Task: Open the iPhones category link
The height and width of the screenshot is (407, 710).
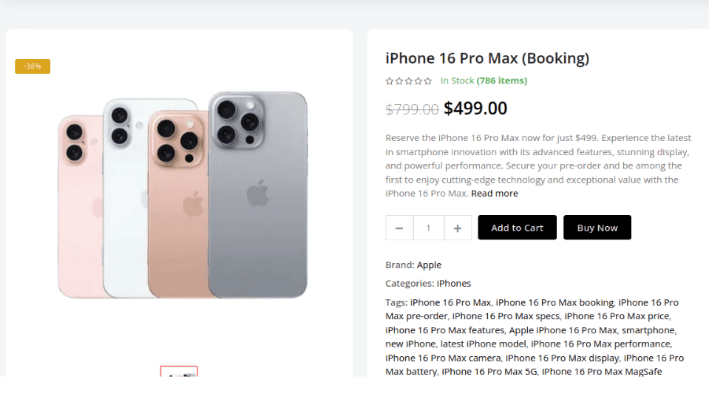Action: coord(454,283)
